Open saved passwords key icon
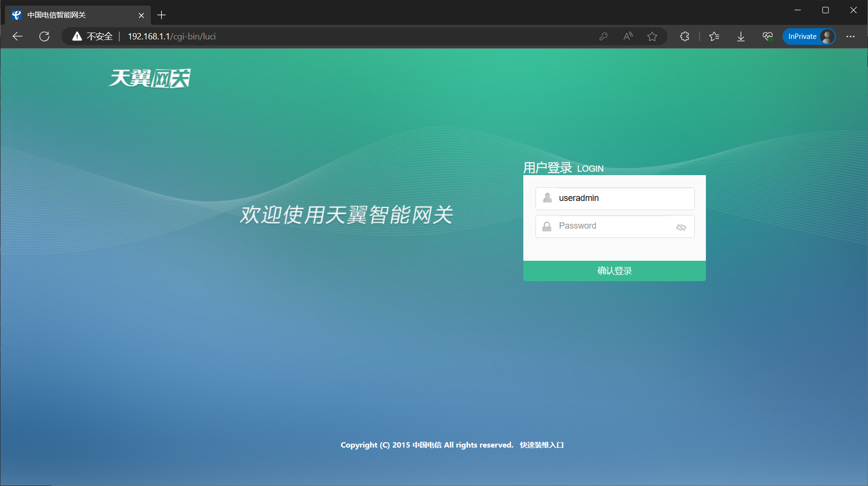Image resolution: width=868 pixels, height=486 pixels. (x=603, y=36)
